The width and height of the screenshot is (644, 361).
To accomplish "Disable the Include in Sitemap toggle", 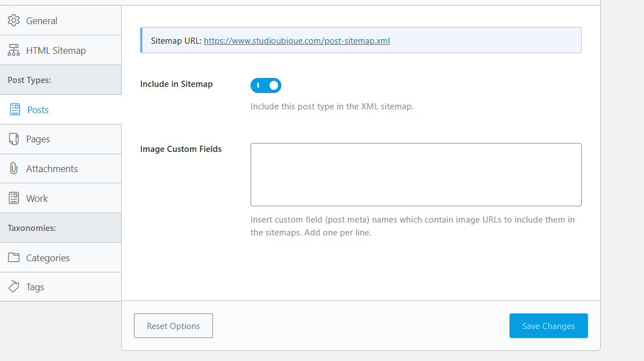I will point(266,85).
